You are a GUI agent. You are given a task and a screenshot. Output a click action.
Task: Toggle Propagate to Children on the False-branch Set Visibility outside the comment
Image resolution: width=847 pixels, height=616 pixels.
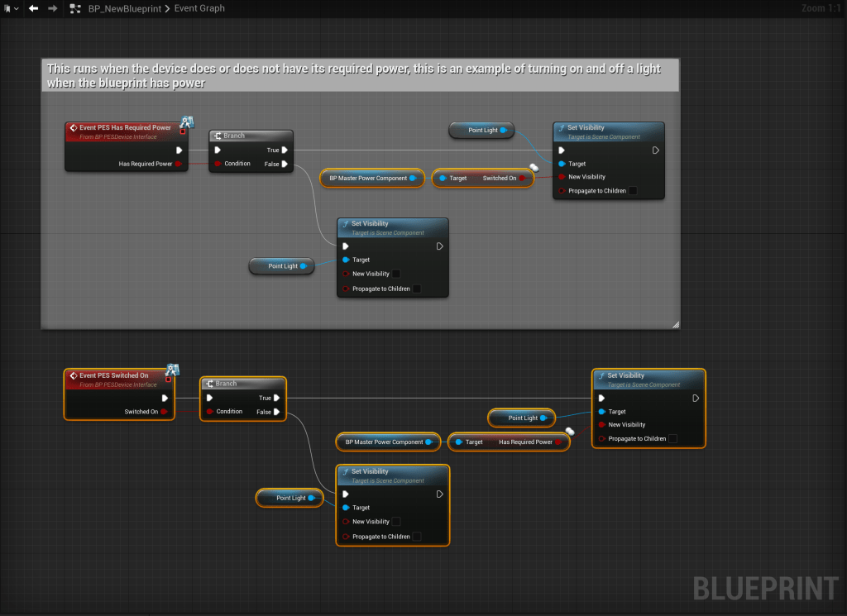tap(417, 537)
